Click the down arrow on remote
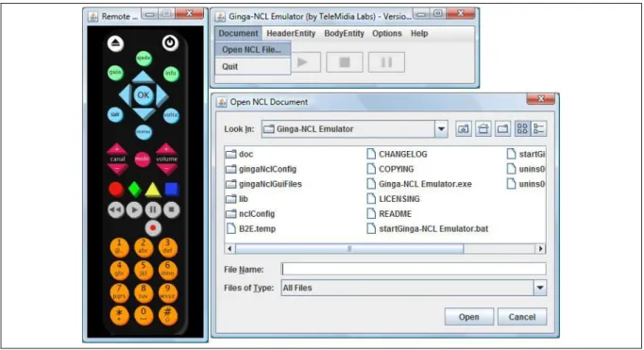The height and width of the screenshot is (350, 644). pos(144,113)
